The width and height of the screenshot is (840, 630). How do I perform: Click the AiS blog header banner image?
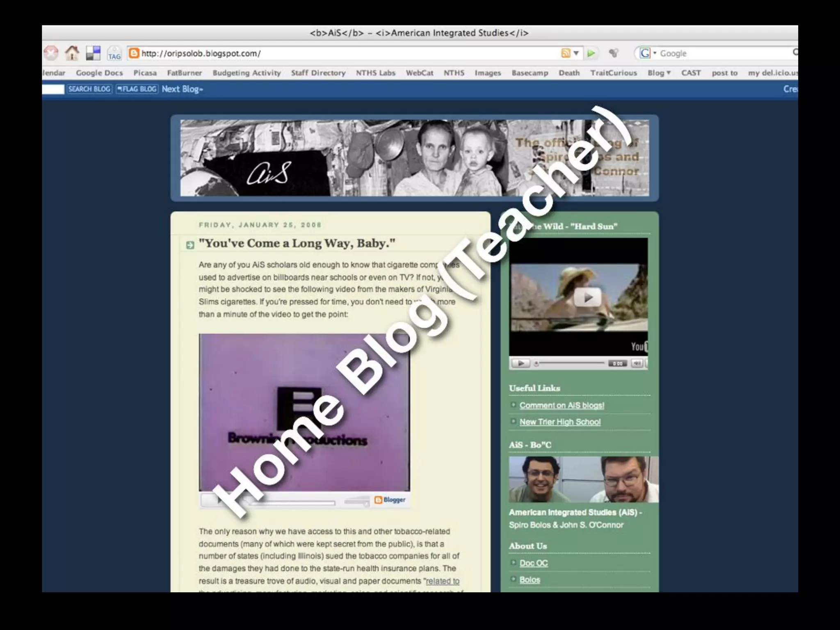[x=414, y=158]
